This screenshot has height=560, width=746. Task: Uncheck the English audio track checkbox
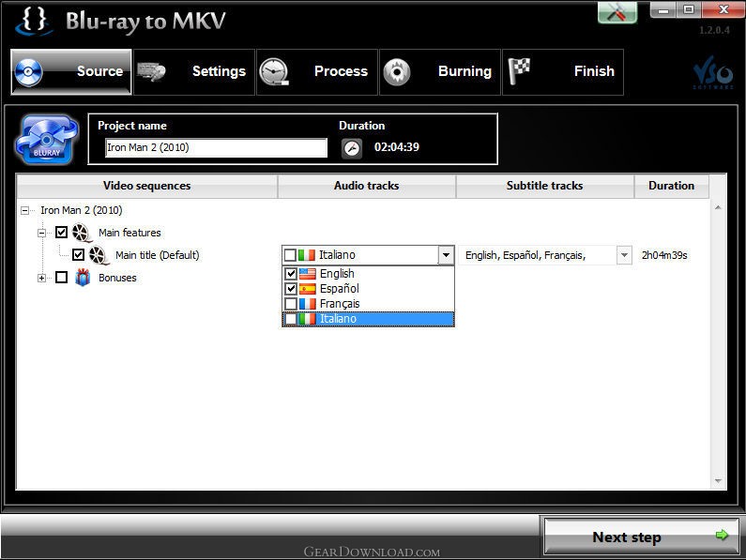291,274
